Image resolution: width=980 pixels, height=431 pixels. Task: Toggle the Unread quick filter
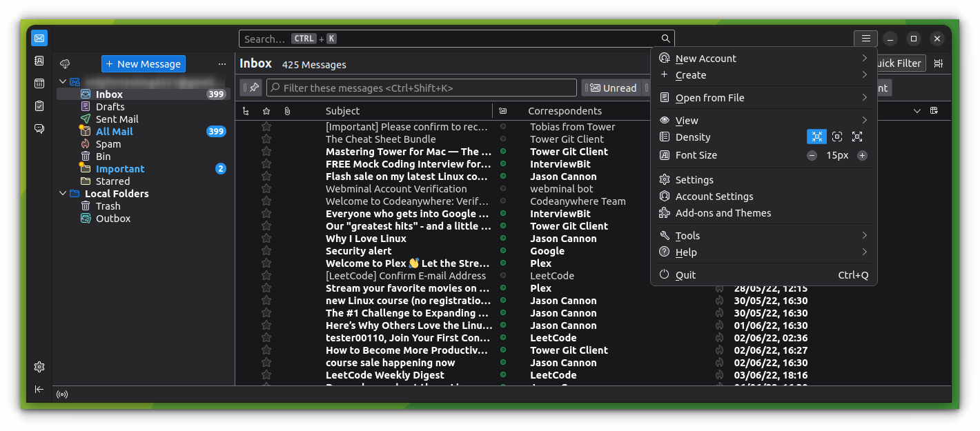611,88
